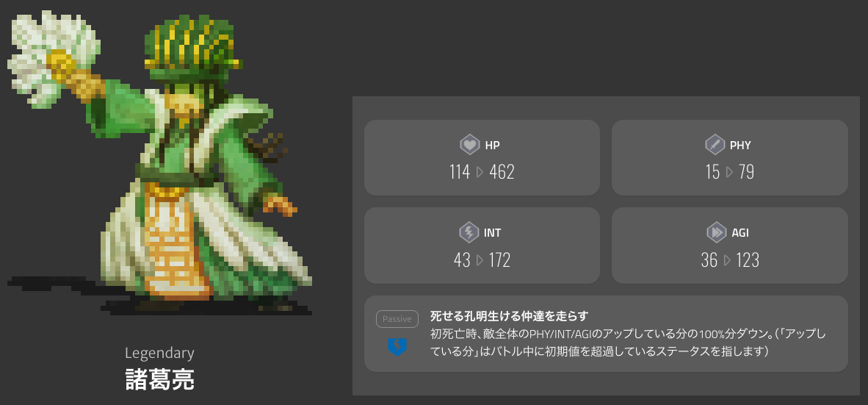Click the INT stat arrow between 43 and 172
Viewport: 868px width, 405px height.
(480, 260)
